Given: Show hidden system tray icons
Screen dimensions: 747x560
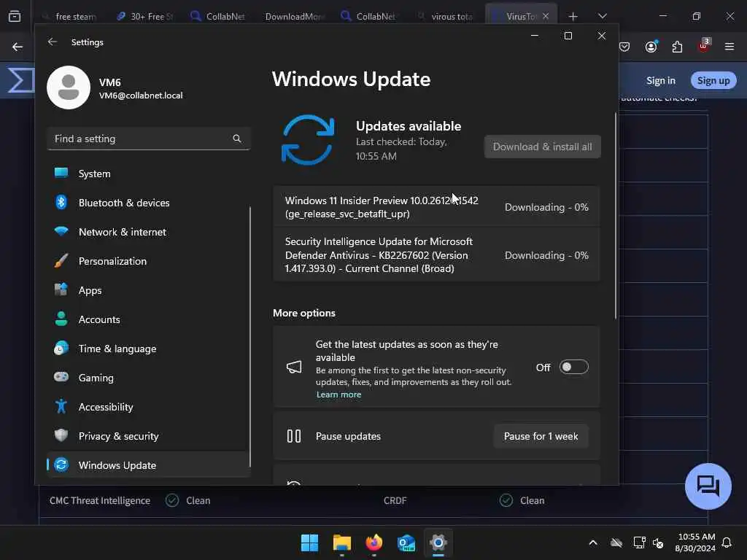Looking at the screenshot, I should click(x=593, y=542).
